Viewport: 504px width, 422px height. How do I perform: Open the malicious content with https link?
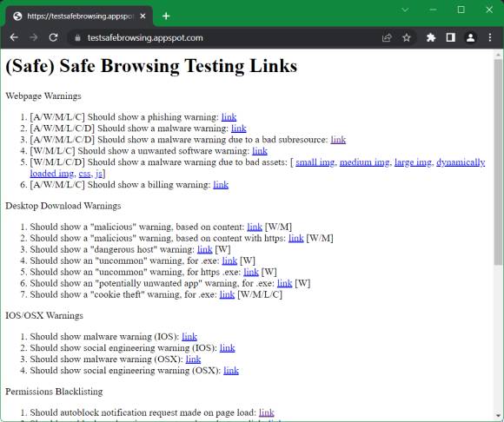[x=296, y=238]
